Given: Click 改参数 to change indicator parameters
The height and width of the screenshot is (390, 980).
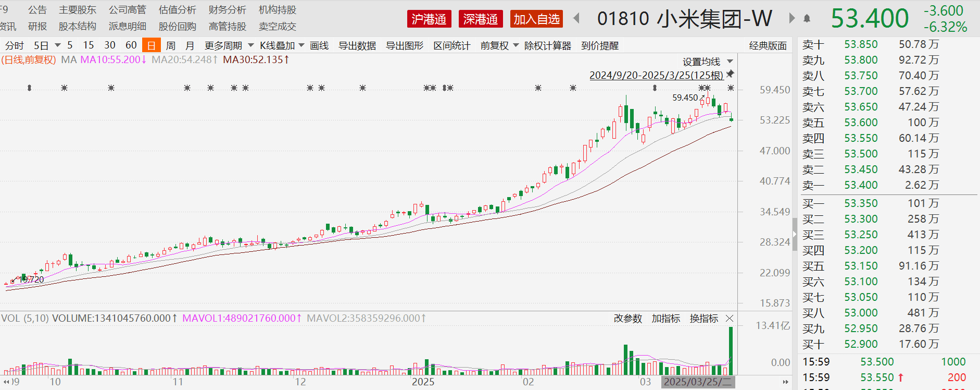Looking at the screenshot, I should point(628,319).
